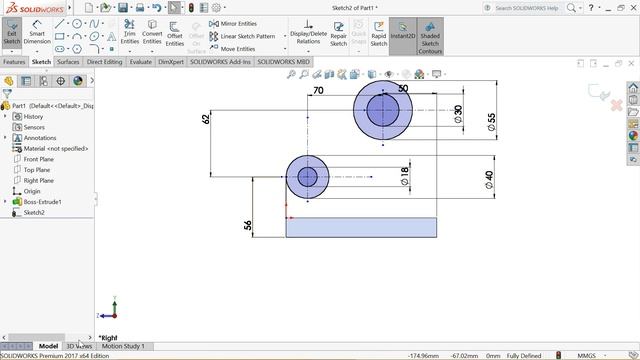Select the Line sketch tool

(x=60, y=24)
